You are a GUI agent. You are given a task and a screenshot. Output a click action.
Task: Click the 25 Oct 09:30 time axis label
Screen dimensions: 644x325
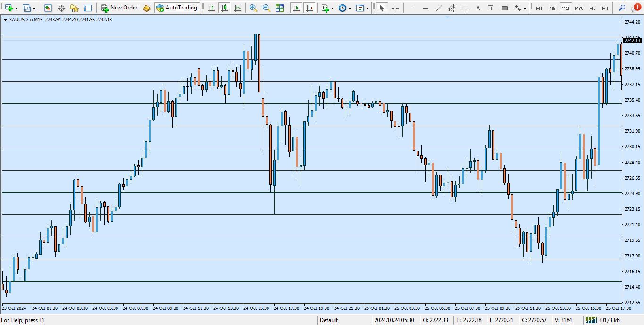(498, 308)
